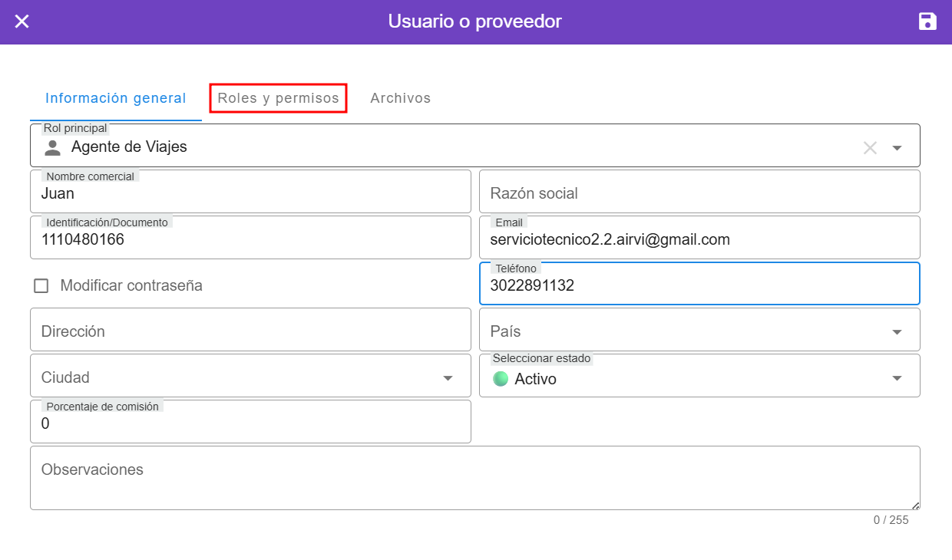Viewport: 952px width, 560px height.
Task: Click the Nombre comercial field
Action: 250,194
